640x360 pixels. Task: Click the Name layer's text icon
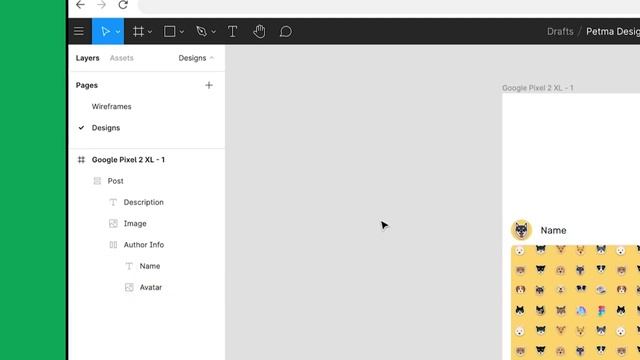[x=129, y=266]
